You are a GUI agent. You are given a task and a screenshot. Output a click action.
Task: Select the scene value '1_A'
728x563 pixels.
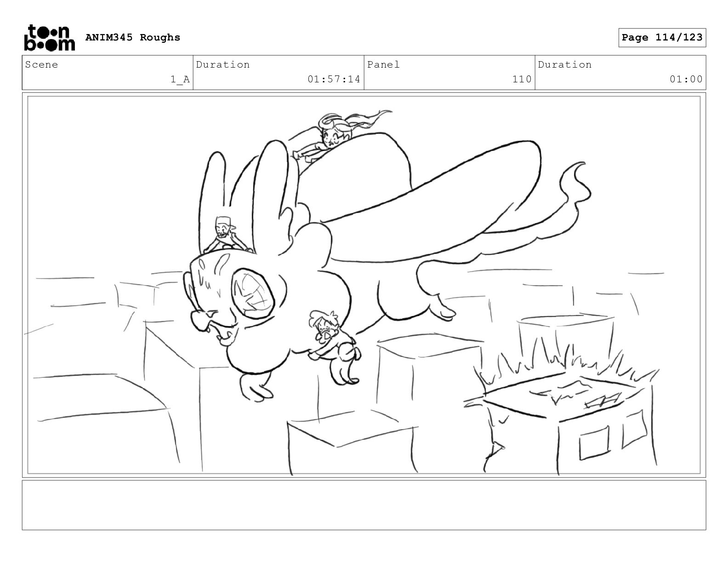[x=180, y=79]
